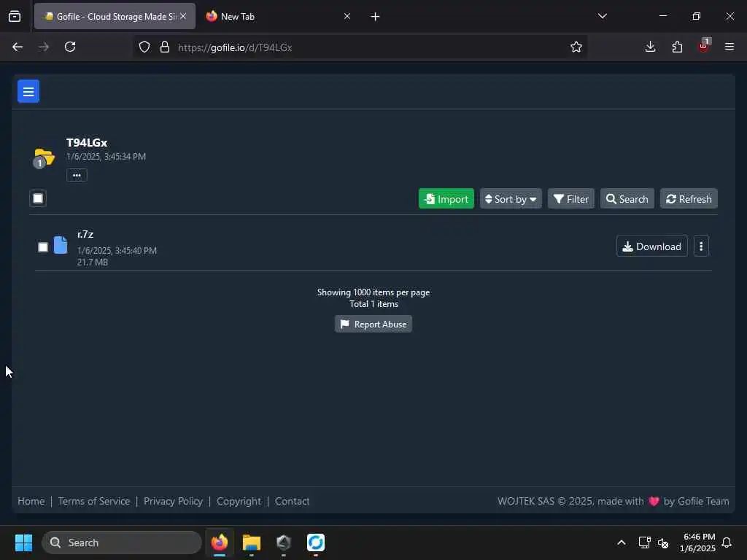The width and height of the screenshot is (747, 560).
Task: Click the text "Total 1 items"
Action: click(x=373, y=304)
